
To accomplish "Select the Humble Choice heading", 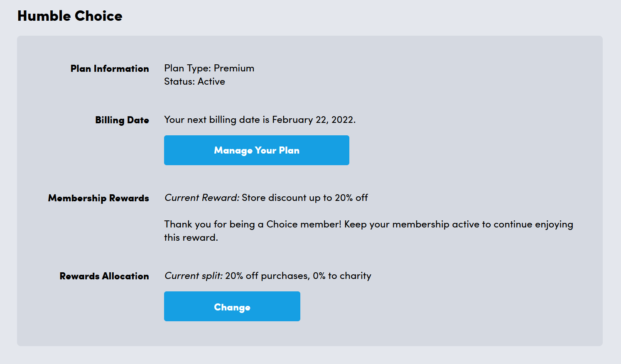I will click(x=70, y=16).
